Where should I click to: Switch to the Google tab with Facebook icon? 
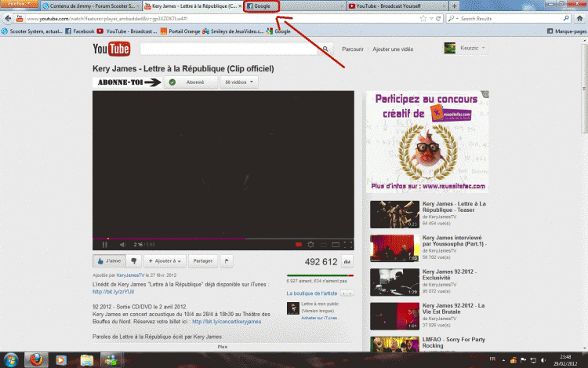click(x=261, y=6)
